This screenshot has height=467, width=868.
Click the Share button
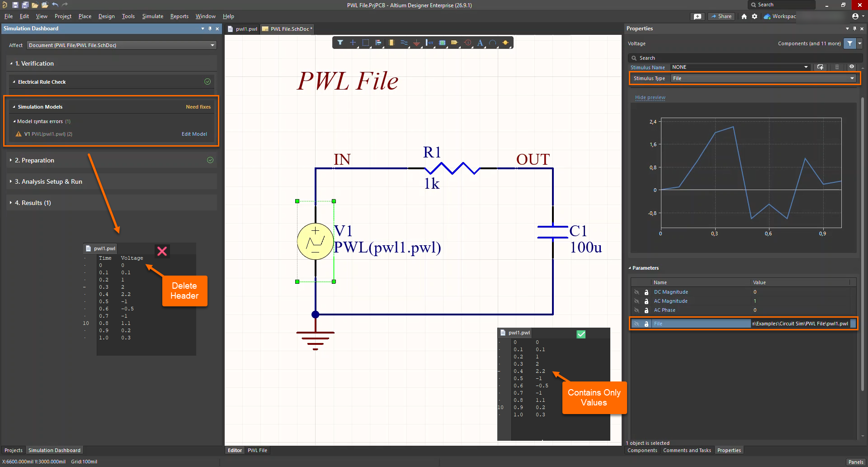[721, 16]
